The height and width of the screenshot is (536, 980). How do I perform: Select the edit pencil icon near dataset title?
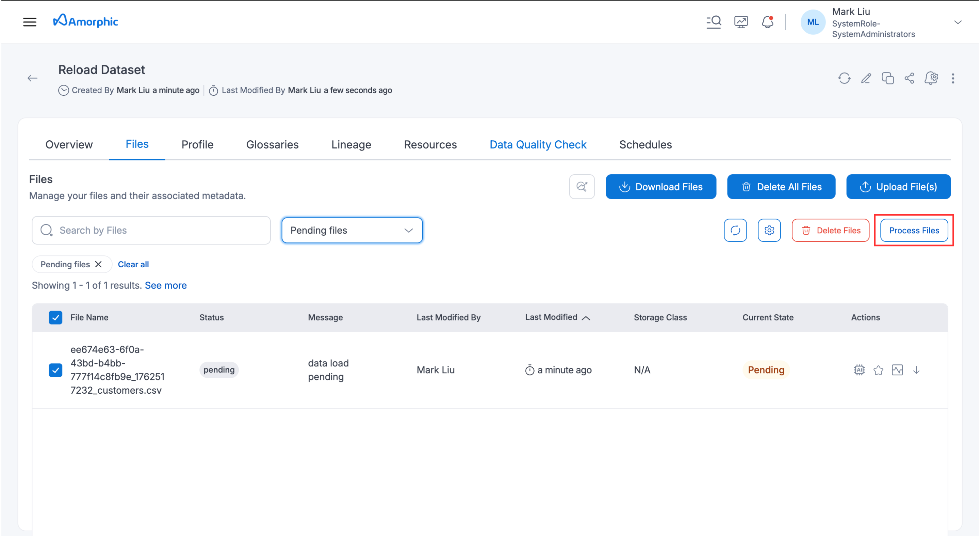(x=866, y=78)
